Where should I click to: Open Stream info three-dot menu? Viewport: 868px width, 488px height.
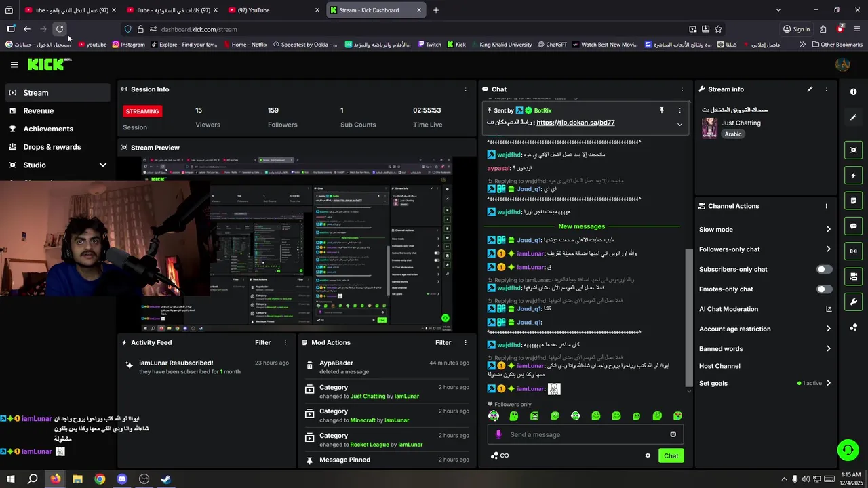[x=826, y=89]
